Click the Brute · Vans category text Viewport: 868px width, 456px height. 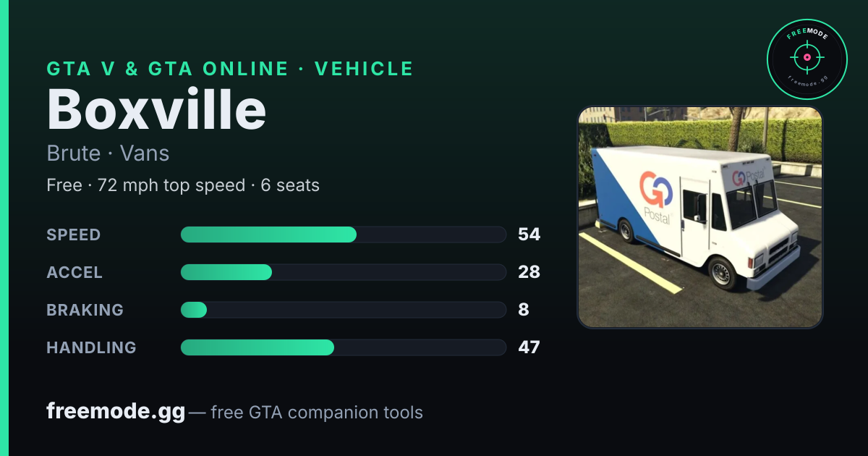pos(108,153)
